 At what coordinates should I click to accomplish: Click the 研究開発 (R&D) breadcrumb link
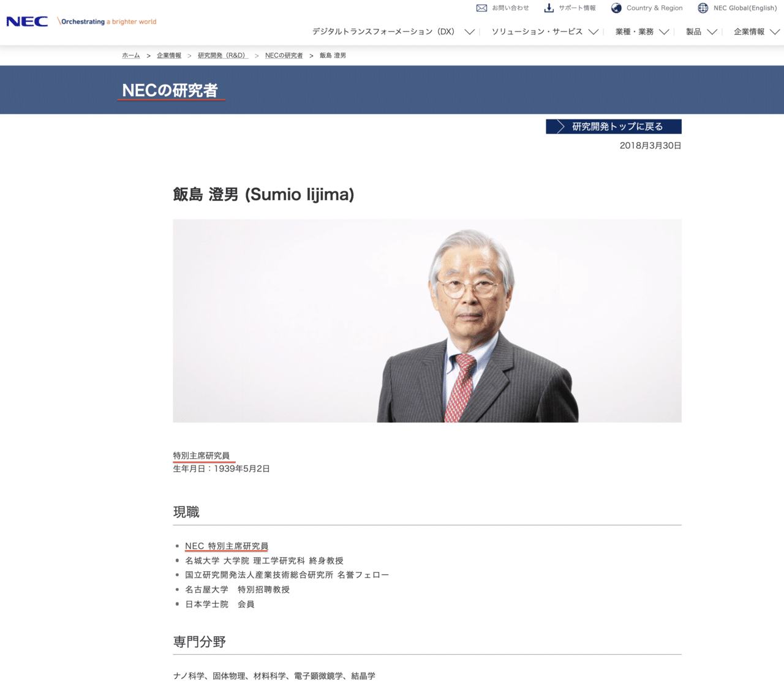pos(223,56)
